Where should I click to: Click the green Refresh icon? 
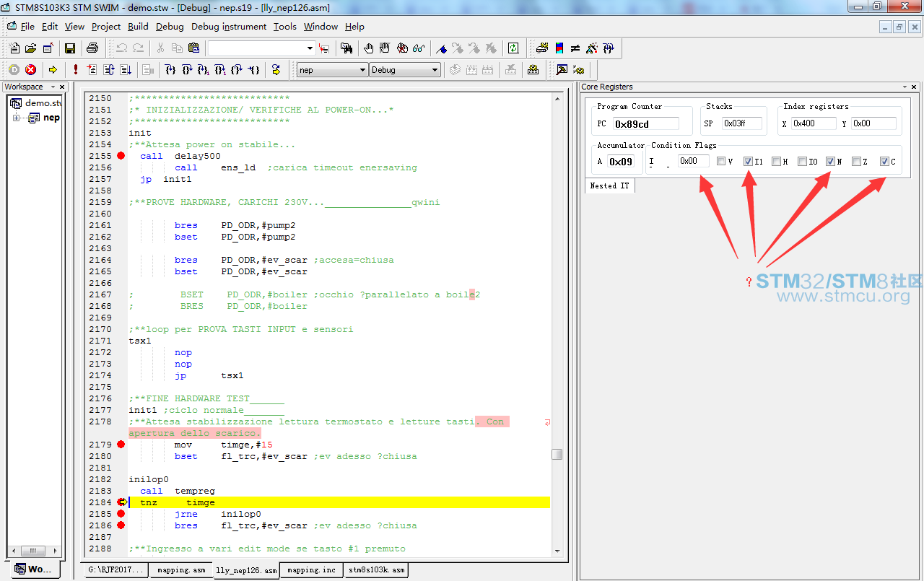(x=513, y=48)
